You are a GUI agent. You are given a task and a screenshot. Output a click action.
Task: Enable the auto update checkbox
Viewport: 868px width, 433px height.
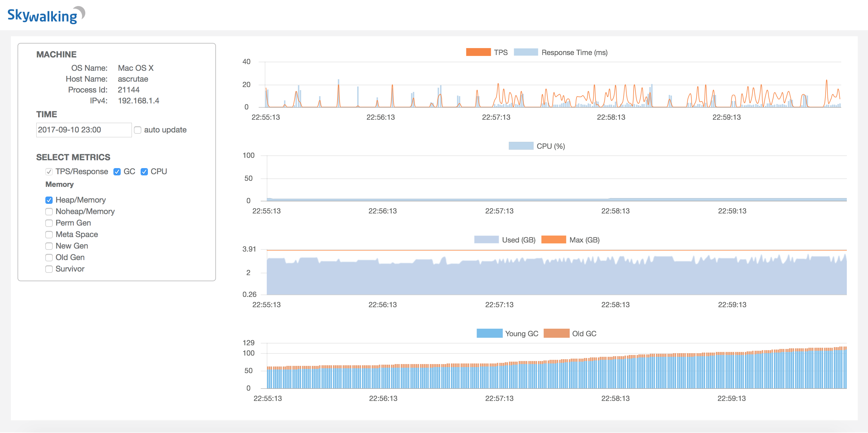(138, 130)
